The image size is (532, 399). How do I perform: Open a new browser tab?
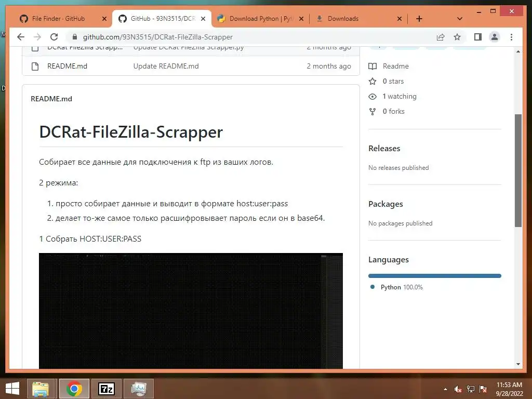pos(419,19)
